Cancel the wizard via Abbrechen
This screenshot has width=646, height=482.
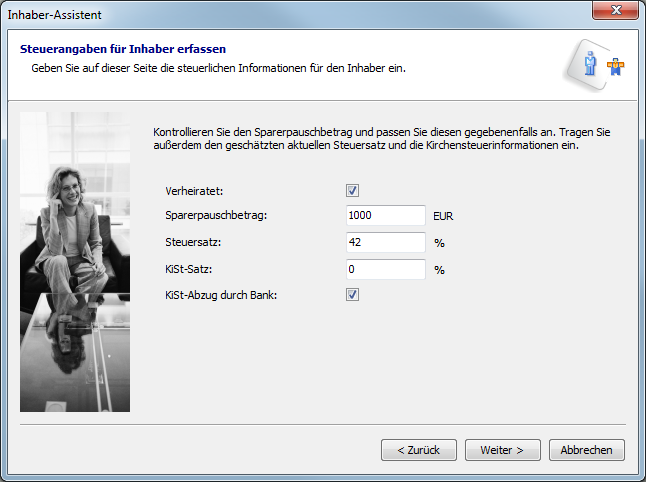click(x=587, y=450)
